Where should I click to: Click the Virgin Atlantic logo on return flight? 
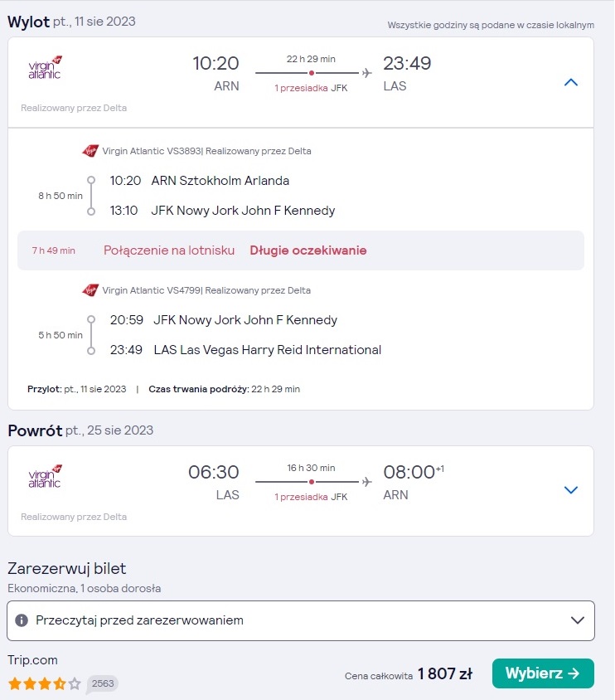pyautogui.click(x=45, y=476)
